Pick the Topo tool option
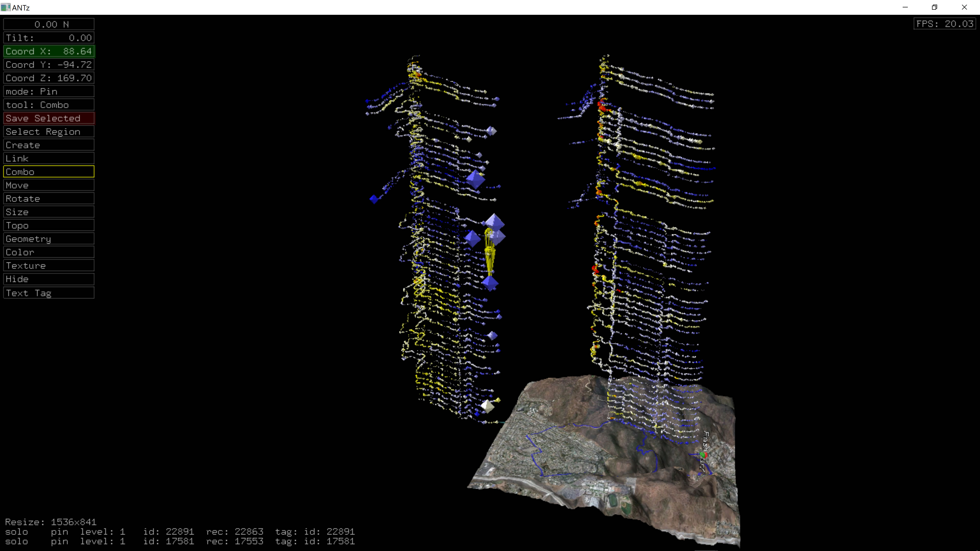 pos(49,226)
